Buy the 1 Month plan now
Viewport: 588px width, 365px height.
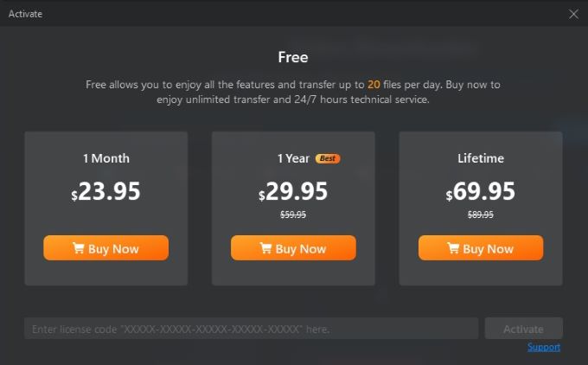tap(105, 248)
